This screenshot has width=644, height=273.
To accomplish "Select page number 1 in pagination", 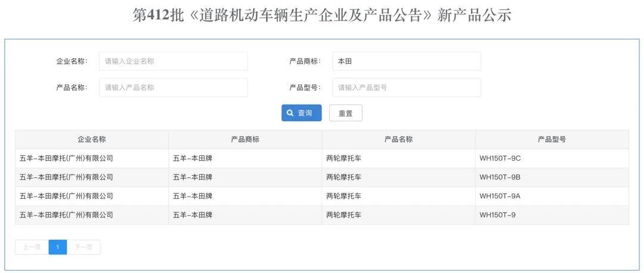I will coord(57,247).
